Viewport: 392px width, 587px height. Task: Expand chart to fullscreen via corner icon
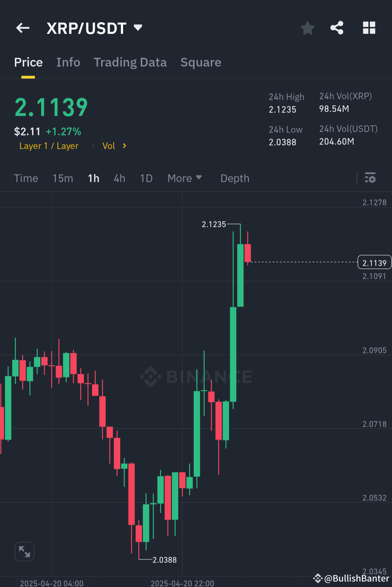[x=24, y=551]
